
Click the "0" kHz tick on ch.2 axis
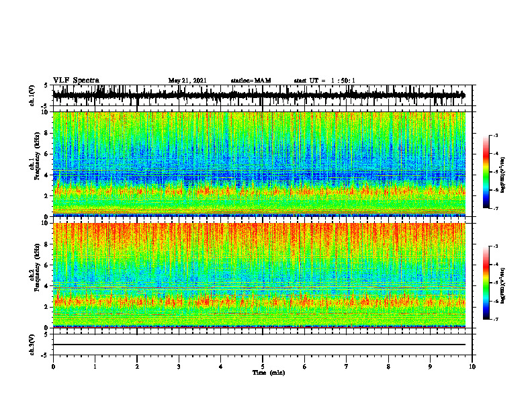click(x=47, y=328)
